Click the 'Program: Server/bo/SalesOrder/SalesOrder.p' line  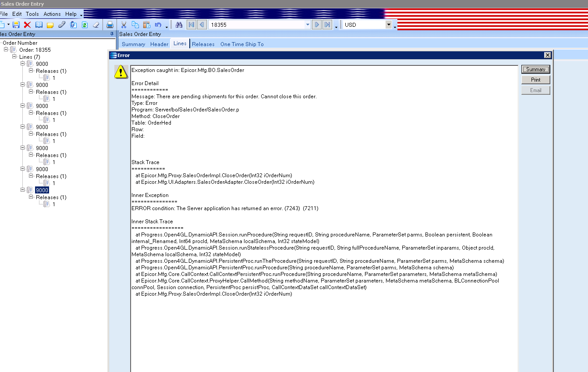[x=185, y=110]
